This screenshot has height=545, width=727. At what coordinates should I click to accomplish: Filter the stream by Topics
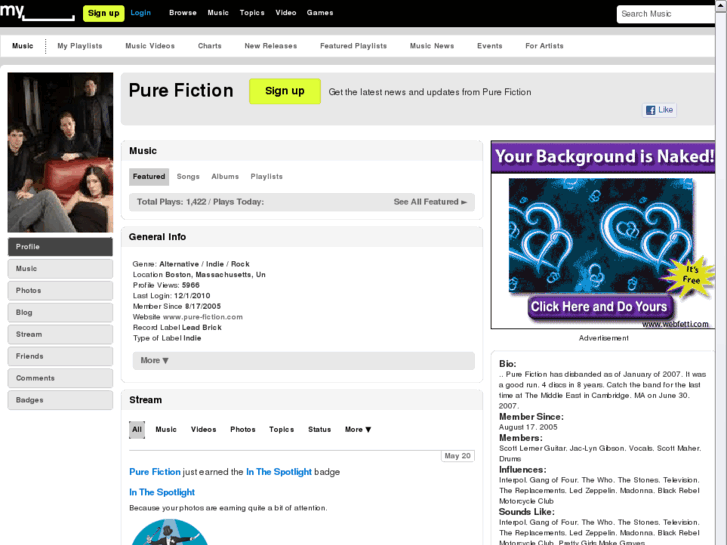(281, 430)
